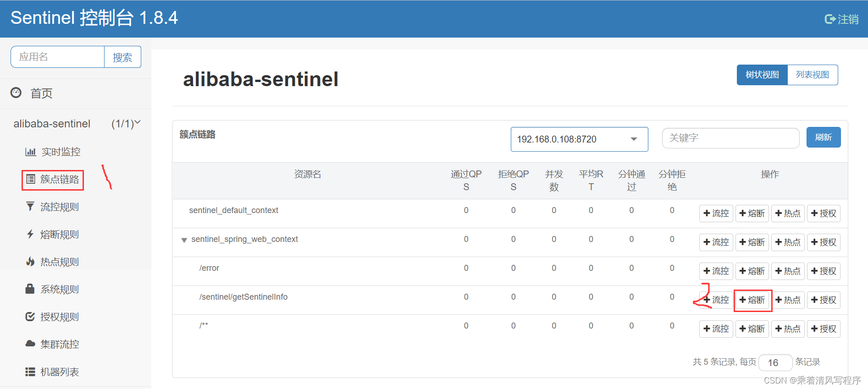
Task: Click the logout icon labeled 注销
Action: pyautogui.click(x=830, y=19)
